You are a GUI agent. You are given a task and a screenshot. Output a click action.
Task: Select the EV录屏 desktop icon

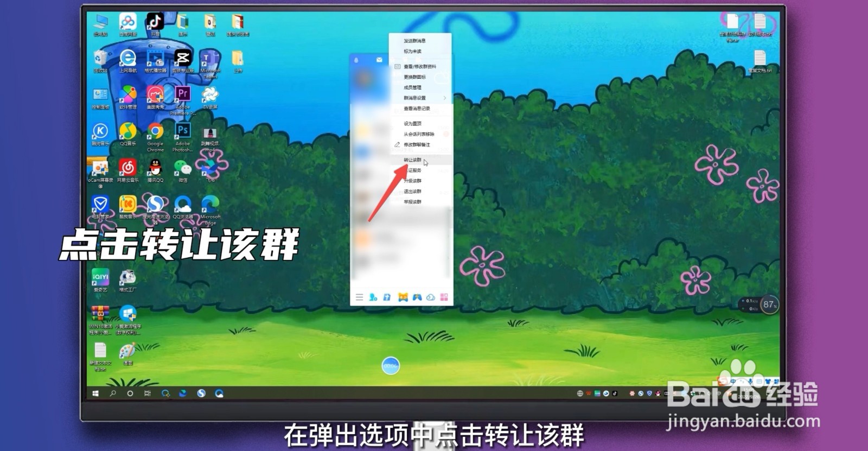[x=210, y=98]
